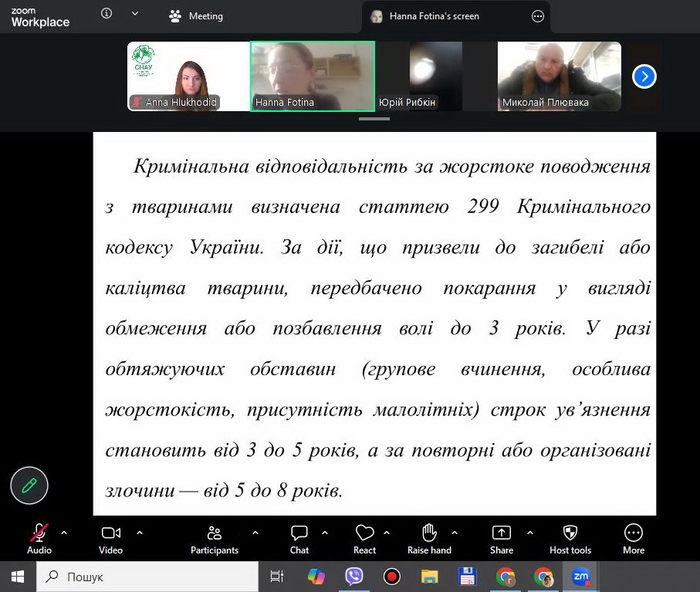
Task: Switch to the Meeting tab
Action: 196,16
